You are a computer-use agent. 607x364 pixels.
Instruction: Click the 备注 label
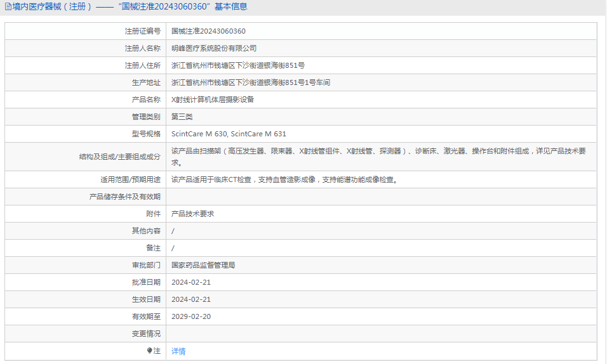[153, 248]
